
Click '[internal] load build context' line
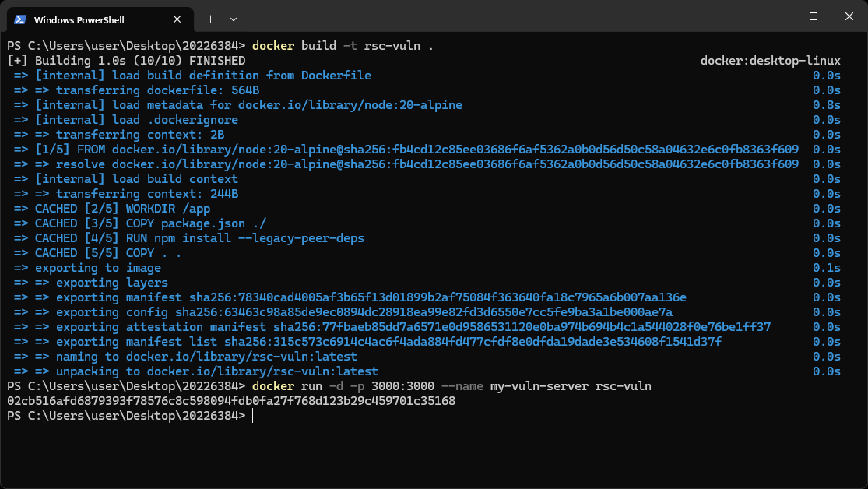126,179
